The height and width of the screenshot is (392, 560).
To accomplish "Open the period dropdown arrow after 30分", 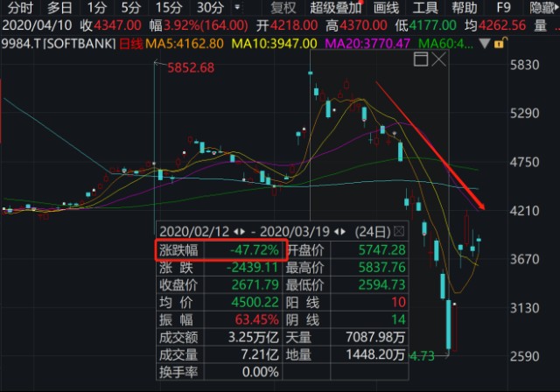I will click(x=237, y=7).
